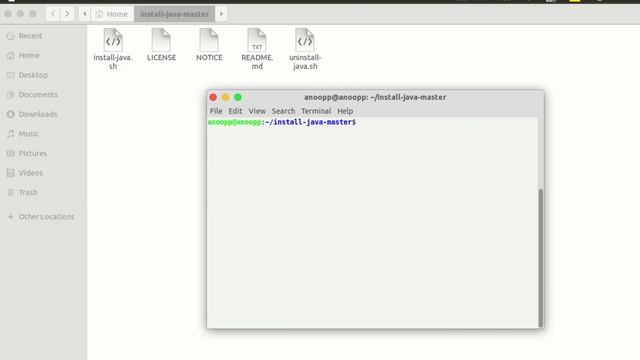Maximize the terminal with the green button
Viewport: 640px width, 360px height.
pyautogui.click(x=238, y=97)
